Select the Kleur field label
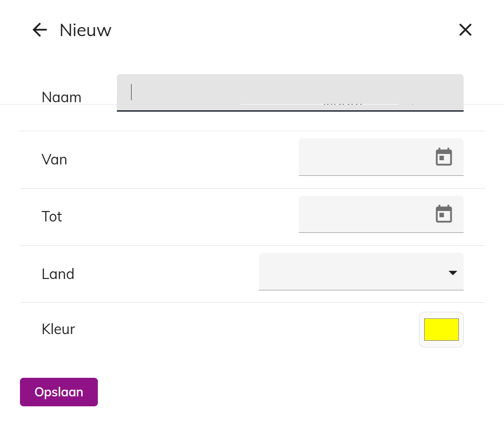The image size is (504, 422). [x=58, y=329]
